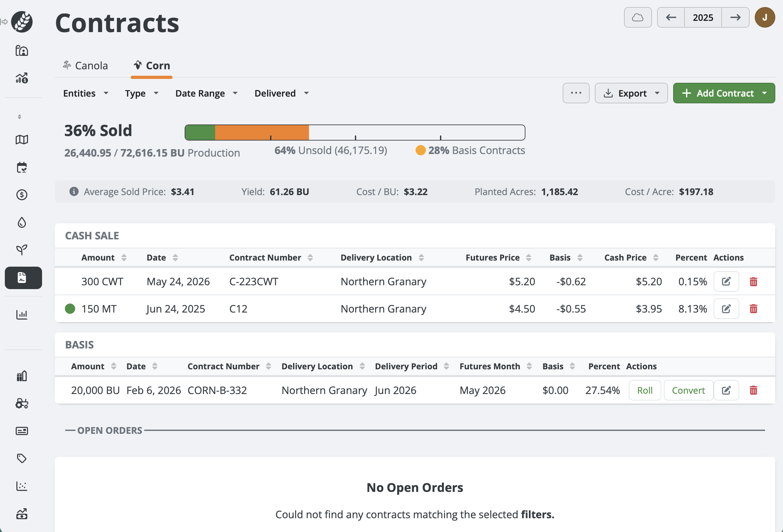Select the tractor equipment icon
The width and height of the screenshot is (783, 532).
(x=22, y=404)
